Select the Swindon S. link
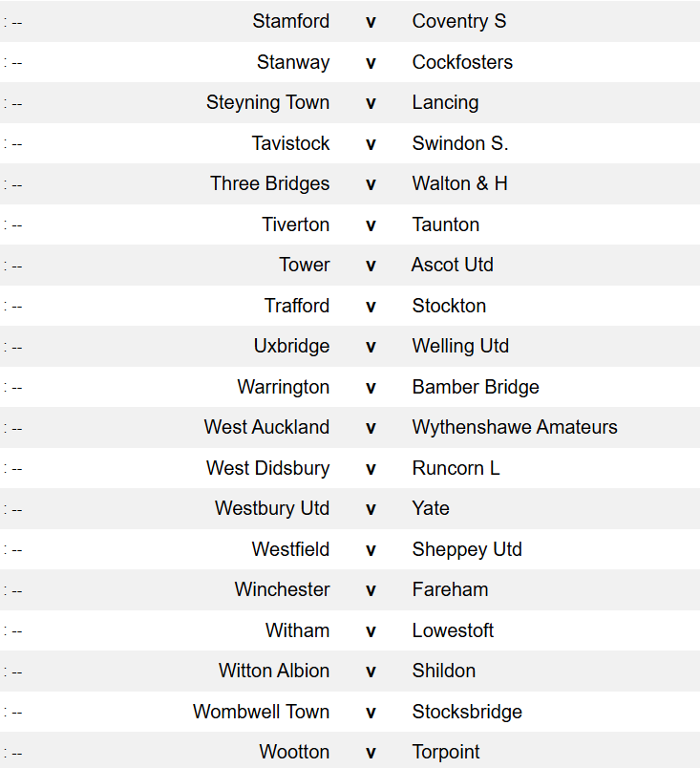The width and height of the screenshot is (700, 768). click(460, 143)
